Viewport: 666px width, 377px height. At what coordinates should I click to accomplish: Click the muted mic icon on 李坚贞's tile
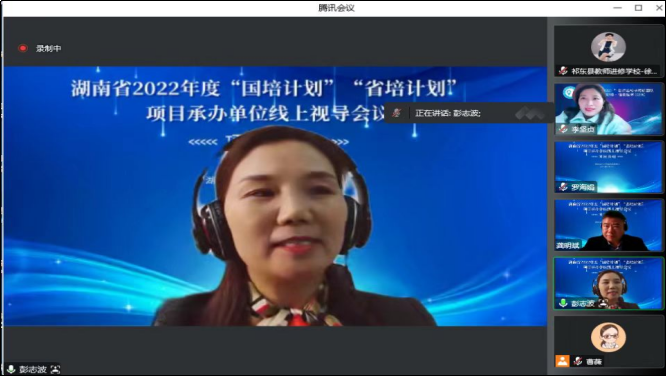(563, 129)
